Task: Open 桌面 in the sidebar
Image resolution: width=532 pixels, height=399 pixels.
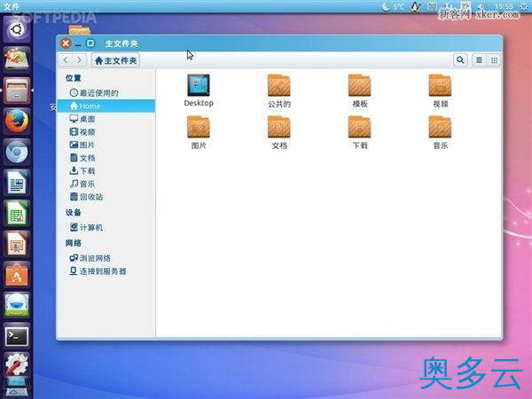Action: (106, 119)
